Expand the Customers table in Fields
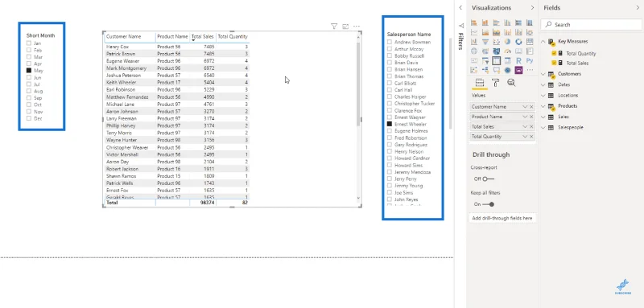Viewport: 644px width, 308px height. [x=543, y=74]
